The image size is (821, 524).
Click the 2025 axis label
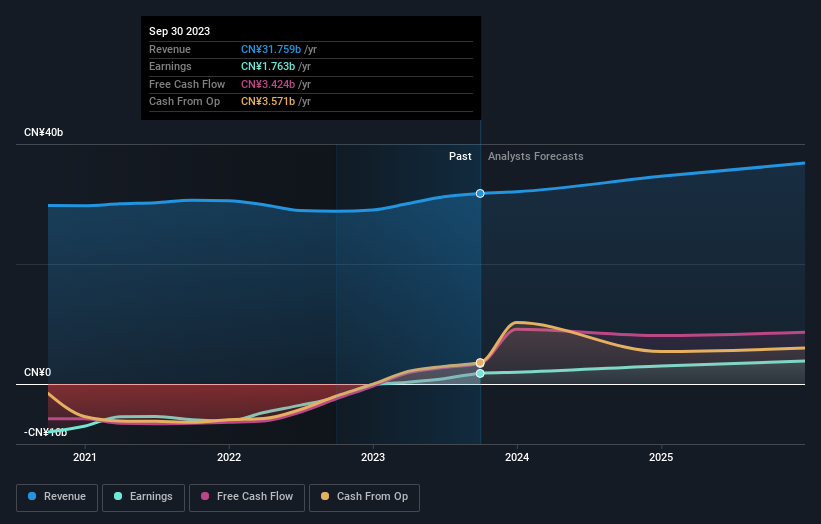[x=661, y=458]
